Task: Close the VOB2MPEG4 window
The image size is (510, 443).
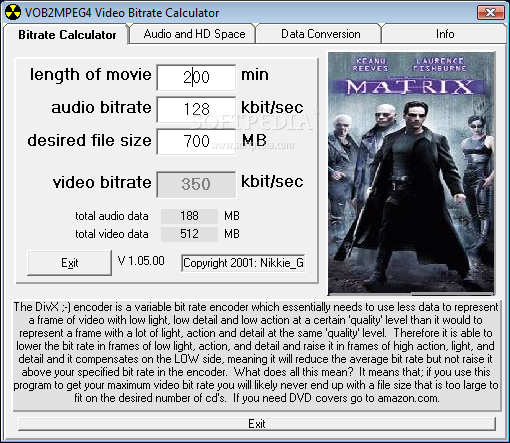Action: point(490,13)
